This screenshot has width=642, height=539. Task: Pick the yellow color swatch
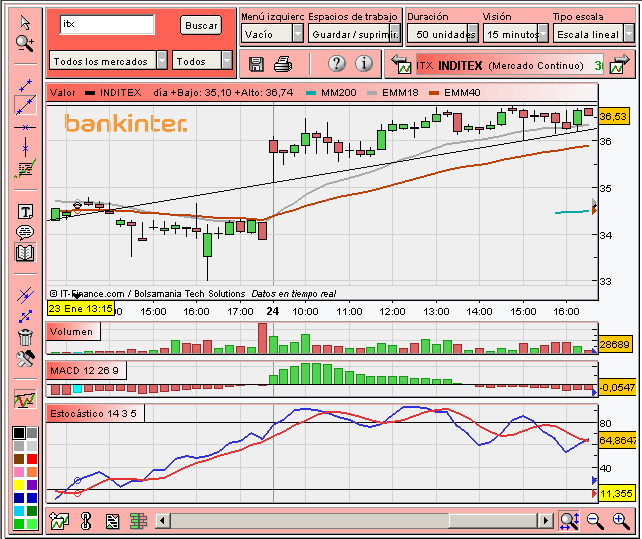(19, 485)
